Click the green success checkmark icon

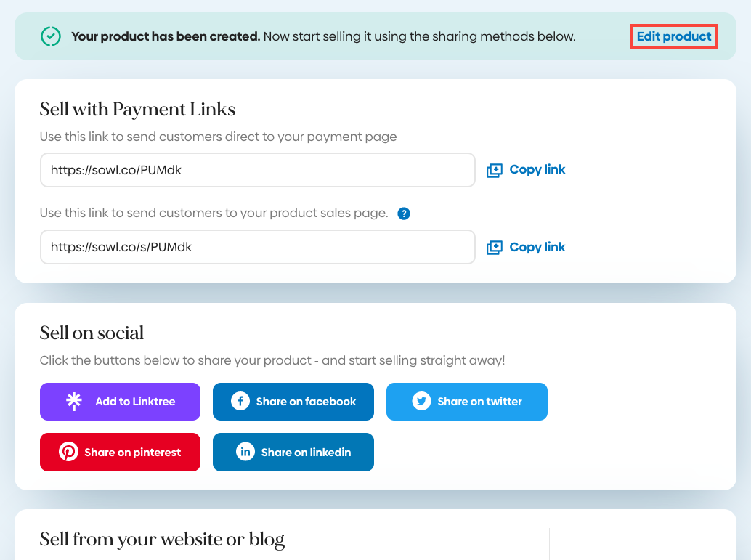point(50,36)
